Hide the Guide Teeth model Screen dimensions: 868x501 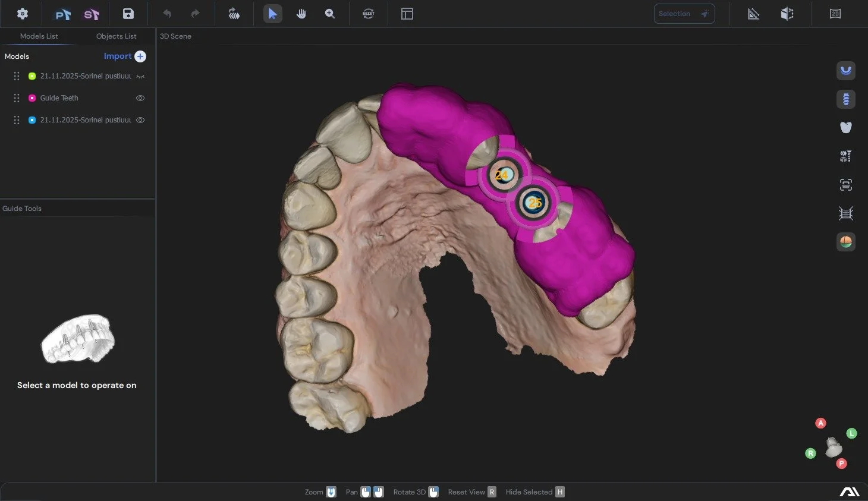[140, 98]
